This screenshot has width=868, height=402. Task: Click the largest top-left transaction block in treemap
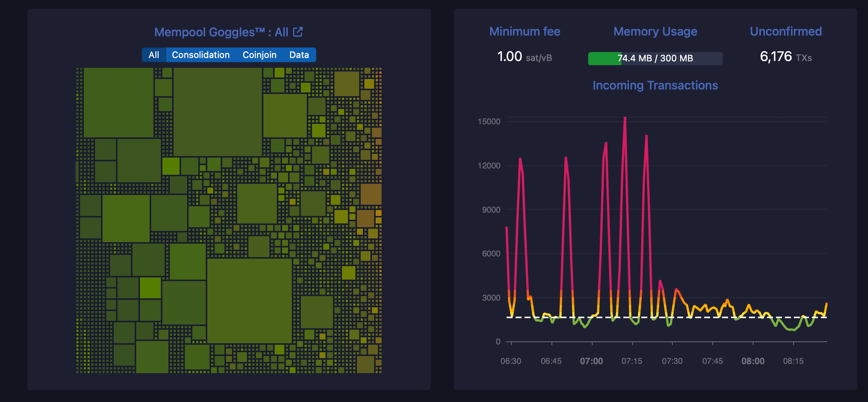point(118,103)
